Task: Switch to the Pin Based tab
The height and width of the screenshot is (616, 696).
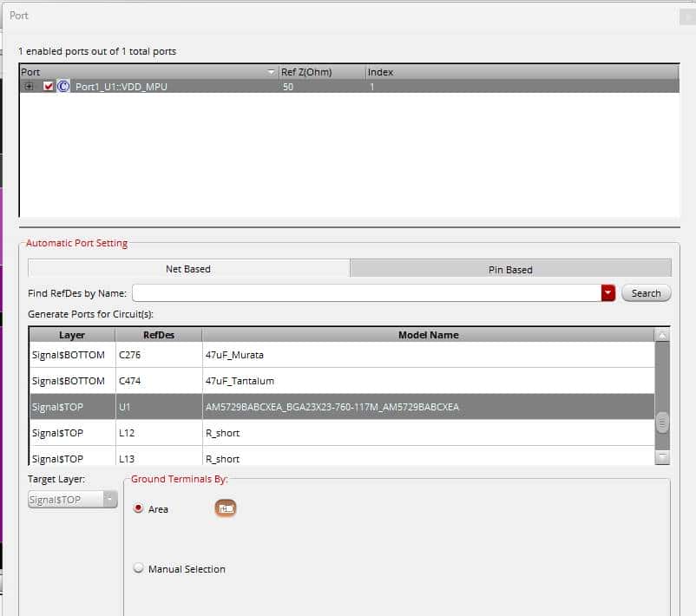Action: 510,269
